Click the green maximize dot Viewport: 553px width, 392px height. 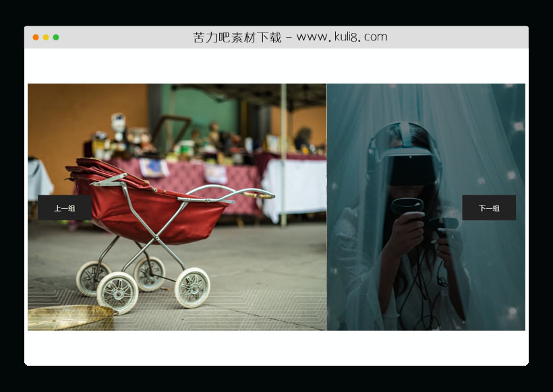(56, 37)
